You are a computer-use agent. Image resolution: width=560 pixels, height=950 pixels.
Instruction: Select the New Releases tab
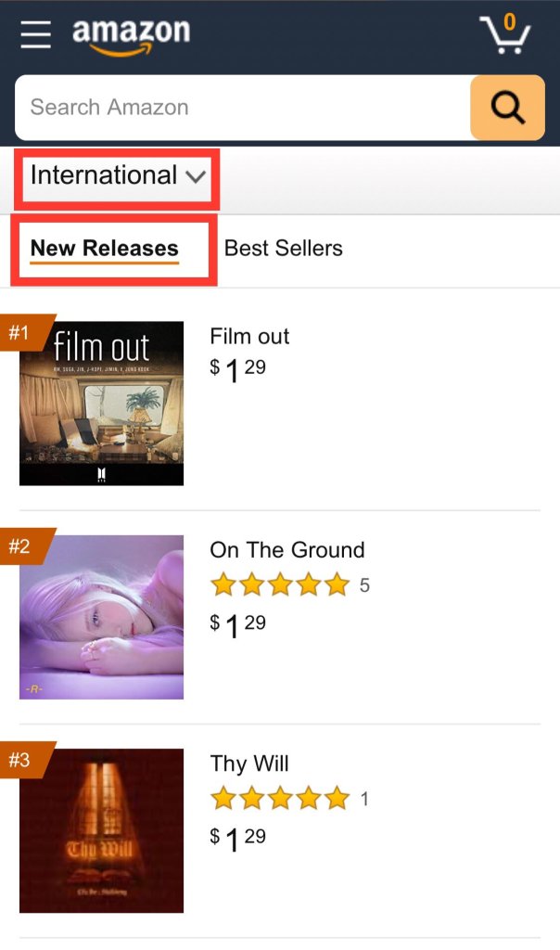click(104, 249)
